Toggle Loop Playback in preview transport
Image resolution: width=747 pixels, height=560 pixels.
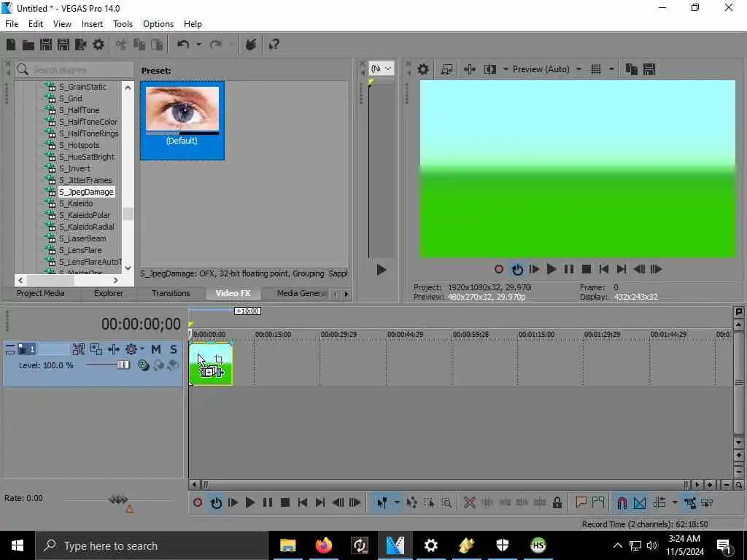pos(517,270)
